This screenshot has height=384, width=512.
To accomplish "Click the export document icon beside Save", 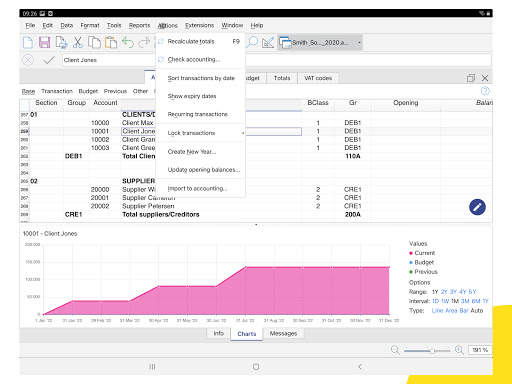I will click(61, 43).
